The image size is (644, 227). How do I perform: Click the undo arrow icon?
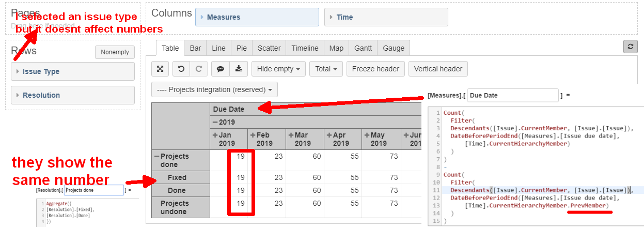pyautogui.click(x=181, y=69)
